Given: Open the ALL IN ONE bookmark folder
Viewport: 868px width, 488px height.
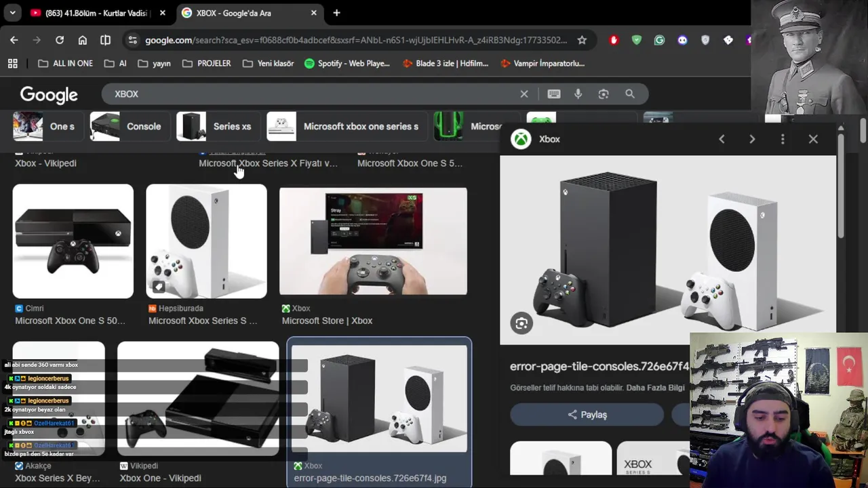Looking at the screenshot, I should click(65, 63).
